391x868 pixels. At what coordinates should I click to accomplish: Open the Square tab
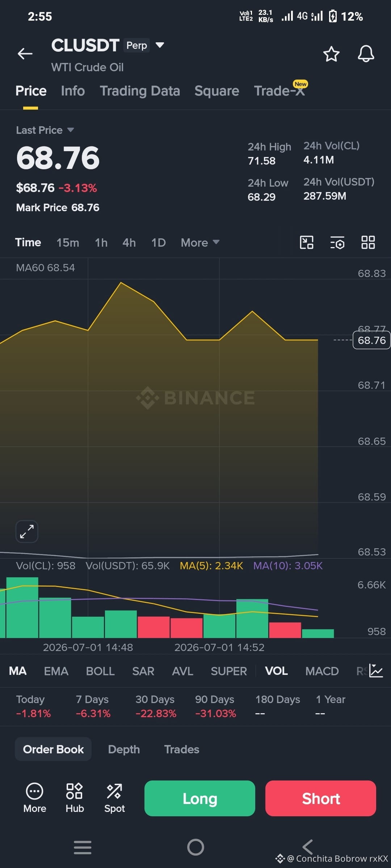216,91
